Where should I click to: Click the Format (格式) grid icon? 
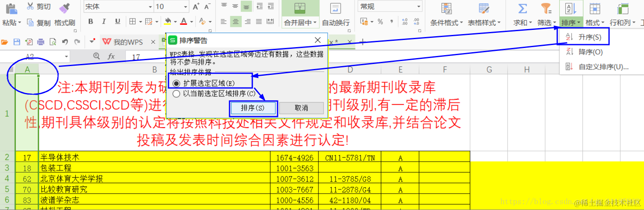[x=595, y=8]
